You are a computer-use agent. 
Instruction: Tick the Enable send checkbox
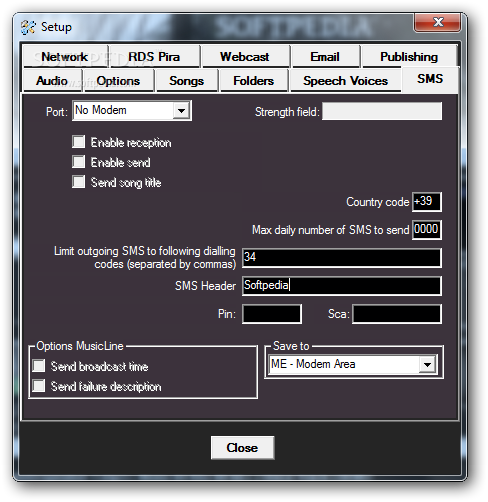tap(79, 162)
